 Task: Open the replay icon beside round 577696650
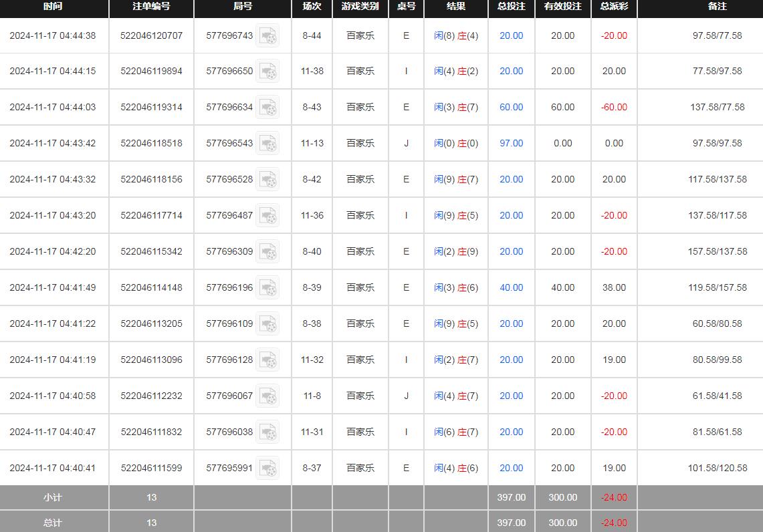[x=268, y=72]
